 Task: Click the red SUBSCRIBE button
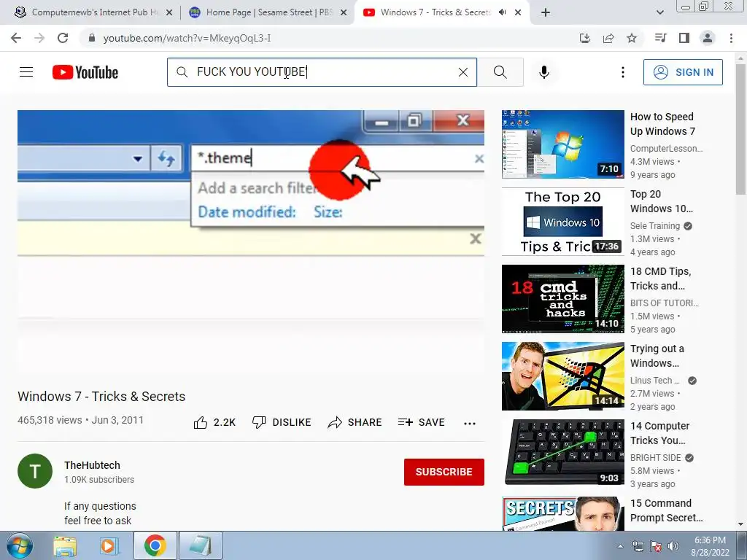click(x=444, y=472)
